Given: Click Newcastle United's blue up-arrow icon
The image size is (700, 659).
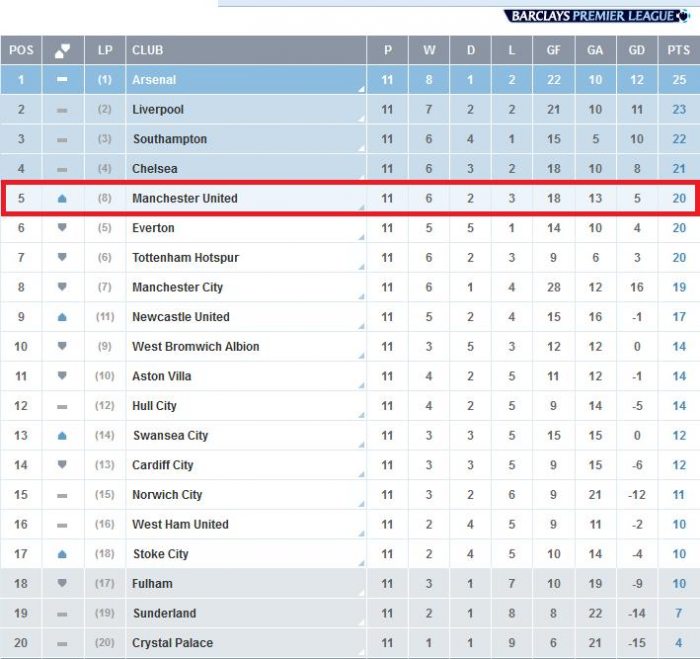Looking at the screenshot, I should click(62, 317).
